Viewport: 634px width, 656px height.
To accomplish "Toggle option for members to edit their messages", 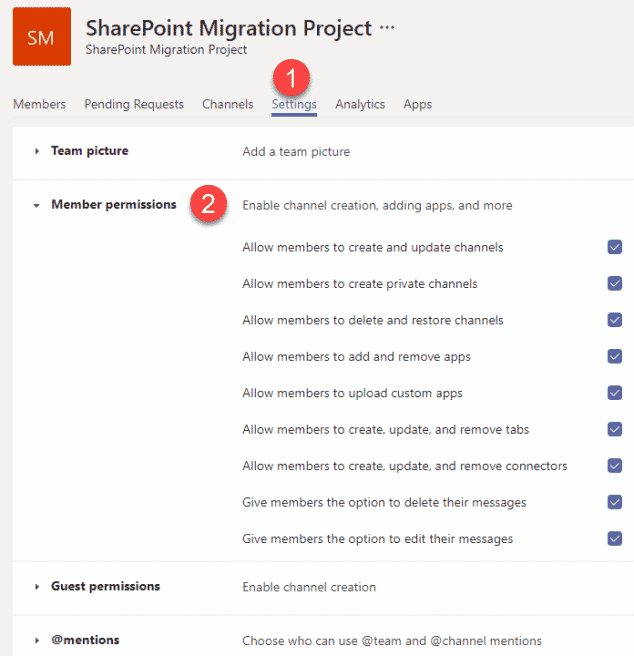I will (614, 538).
